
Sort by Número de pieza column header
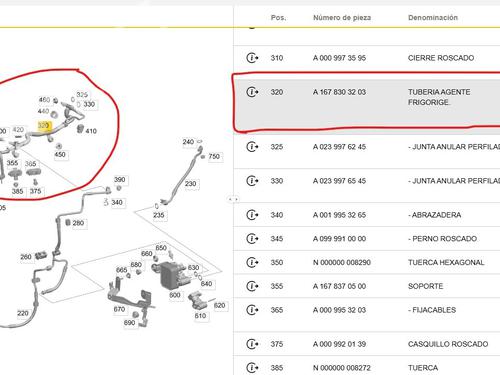[x=342, y=18]
